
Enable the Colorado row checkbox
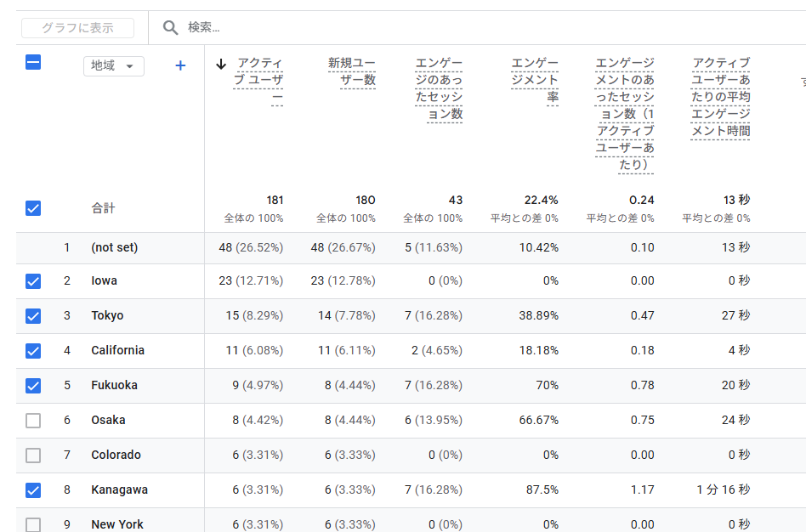coord(32,455)
